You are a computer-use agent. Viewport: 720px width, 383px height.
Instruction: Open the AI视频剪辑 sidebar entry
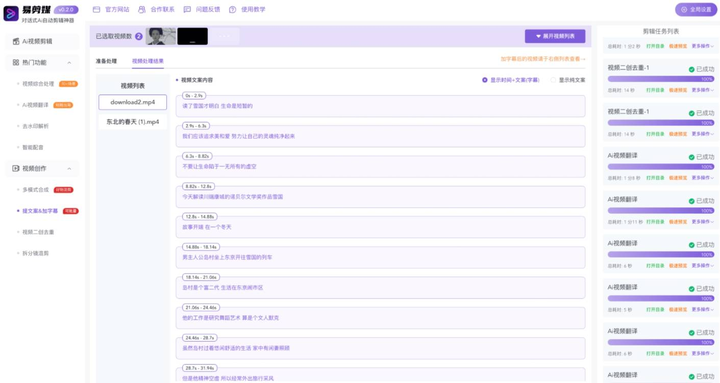tap(42, 41)
